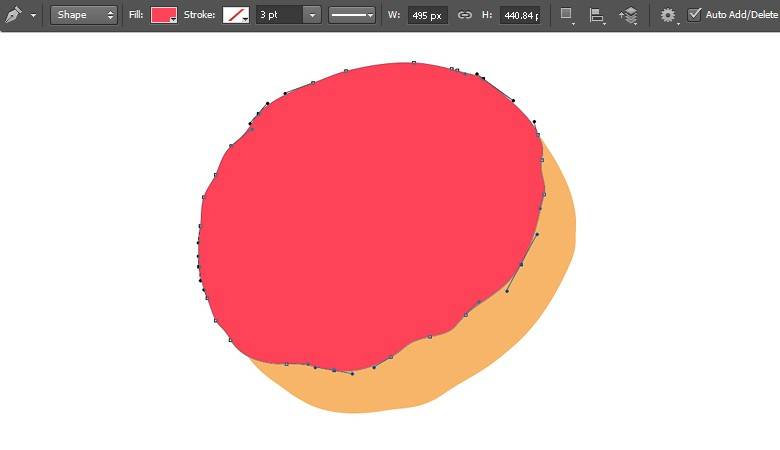
Task: Open the Pen tool preset picker arrow
Action: point(33,15)
